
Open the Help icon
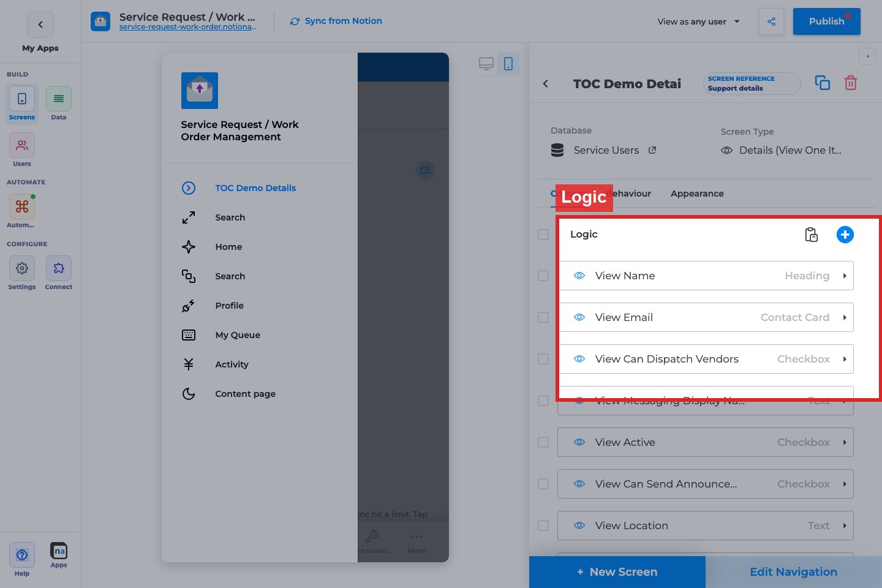22,559
